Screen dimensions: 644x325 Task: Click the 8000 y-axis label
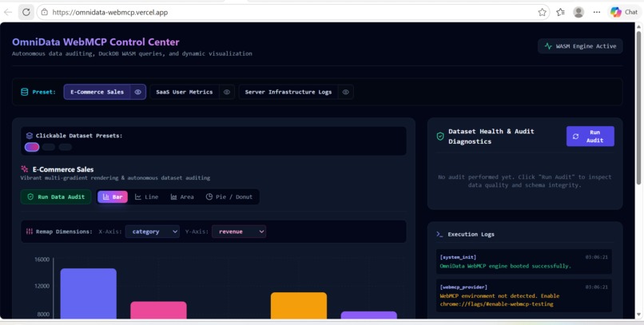pos(43,315)
